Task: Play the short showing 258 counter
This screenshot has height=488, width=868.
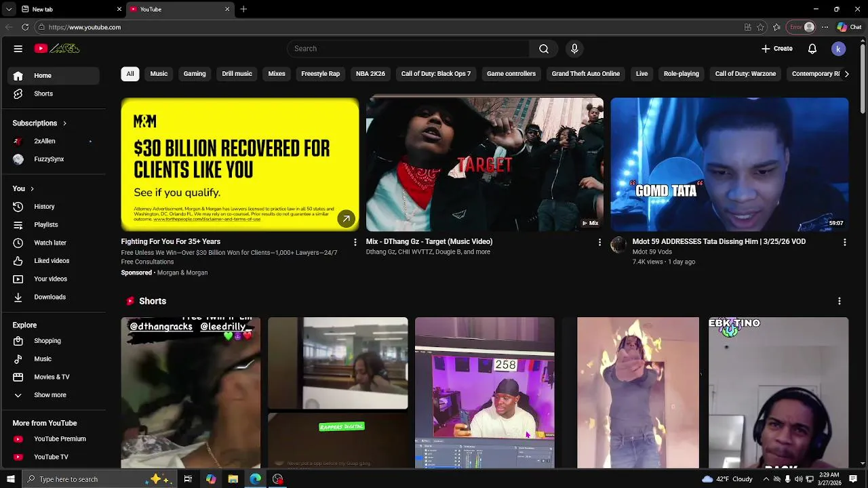Action: click(x=485, y=392)
